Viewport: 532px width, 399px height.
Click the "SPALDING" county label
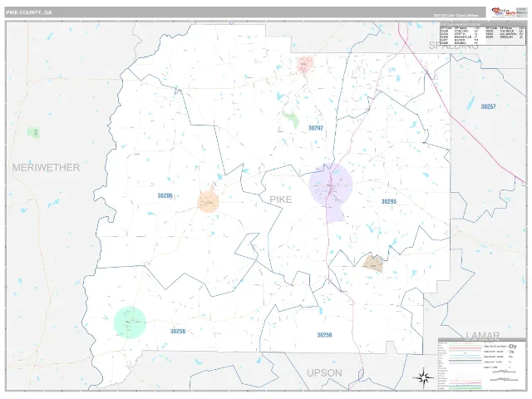(x=453, y=46)
